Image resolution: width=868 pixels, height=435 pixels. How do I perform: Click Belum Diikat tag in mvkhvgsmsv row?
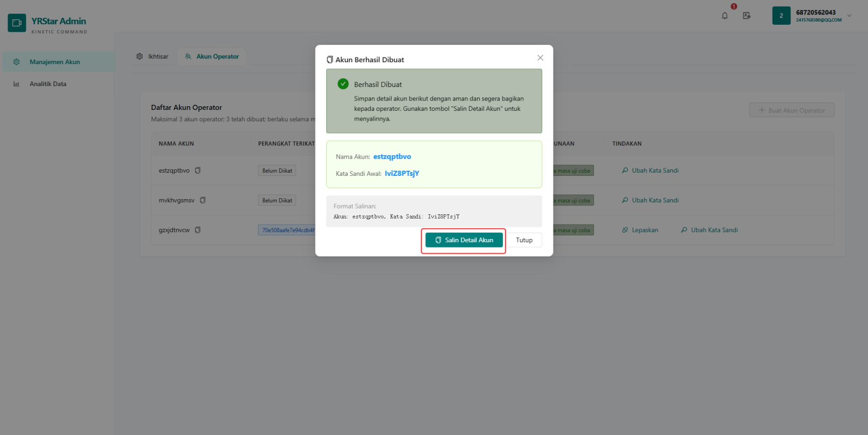[x=277, y=200]
